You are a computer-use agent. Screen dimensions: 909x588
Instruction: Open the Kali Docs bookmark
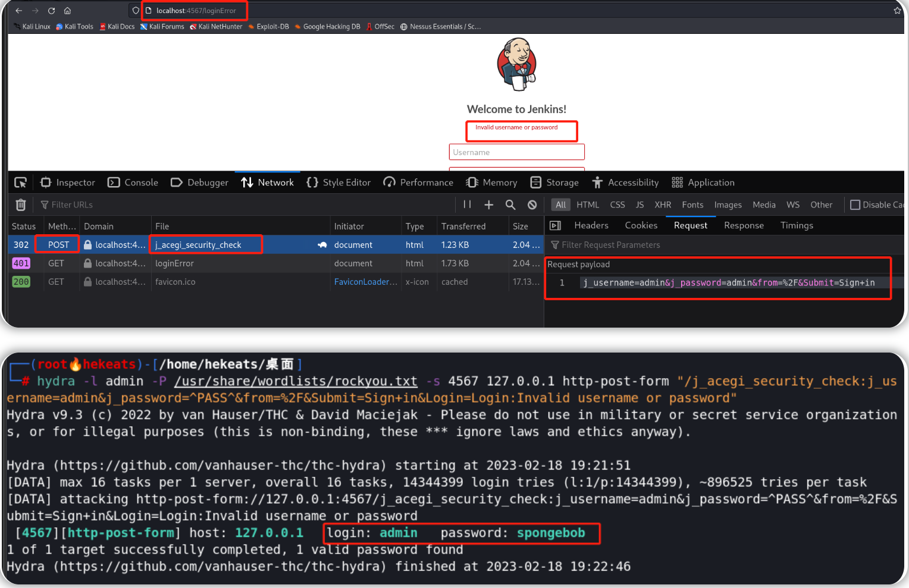point(117,27)
